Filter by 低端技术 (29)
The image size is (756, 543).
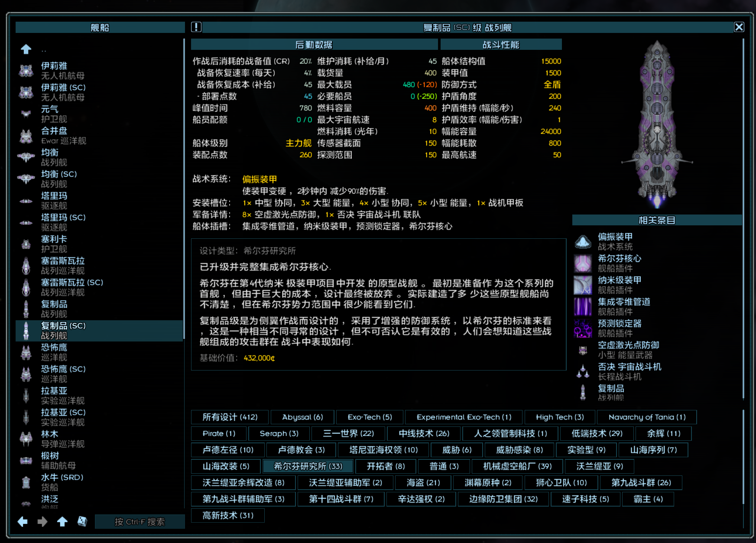point(597,433)
